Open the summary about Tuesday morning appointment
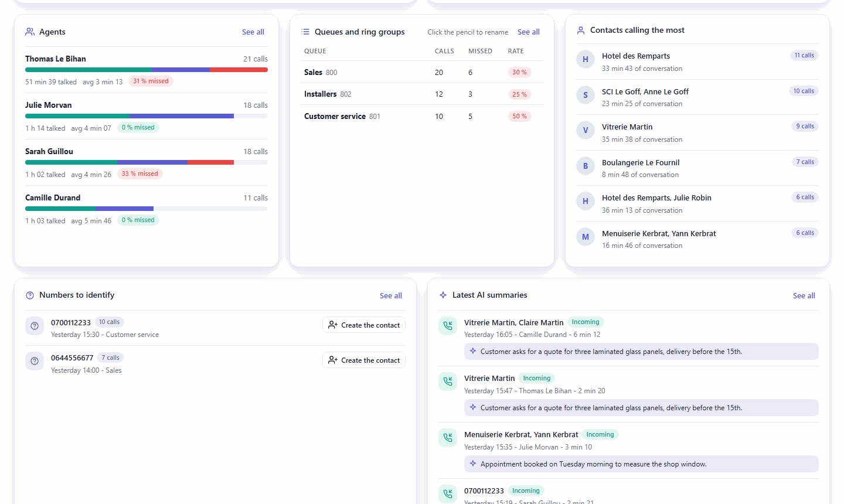 coord(641,464)
